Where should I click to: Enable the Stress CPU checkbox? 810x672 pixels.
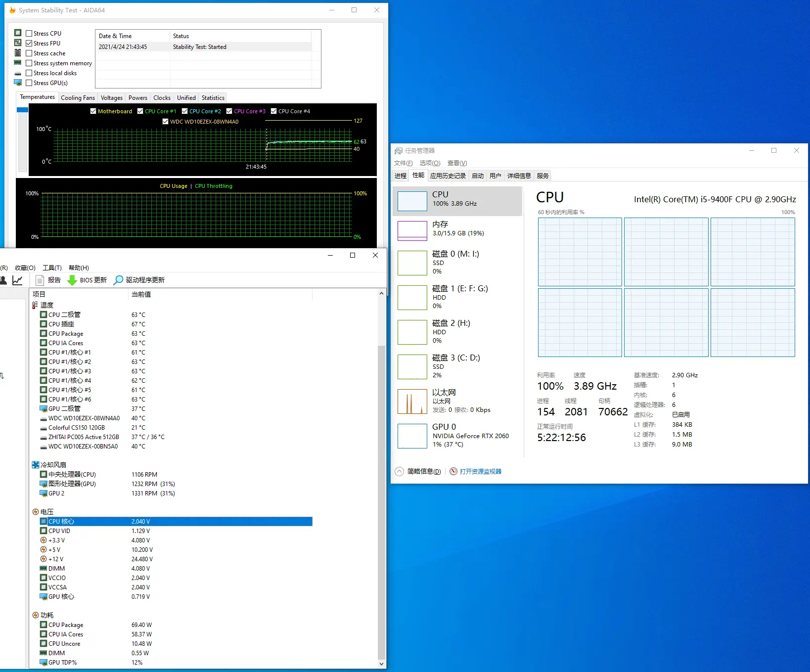click(29, 33)
